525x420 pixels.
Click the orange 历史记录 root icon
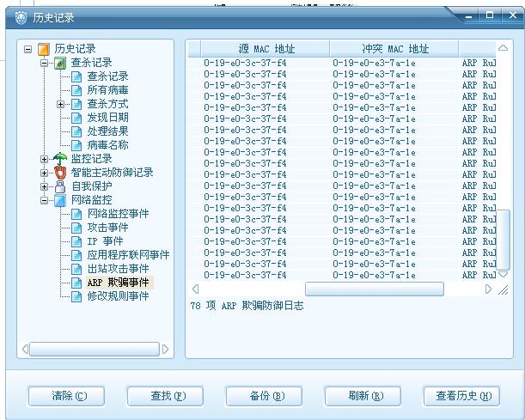click(x=44, y=49)
